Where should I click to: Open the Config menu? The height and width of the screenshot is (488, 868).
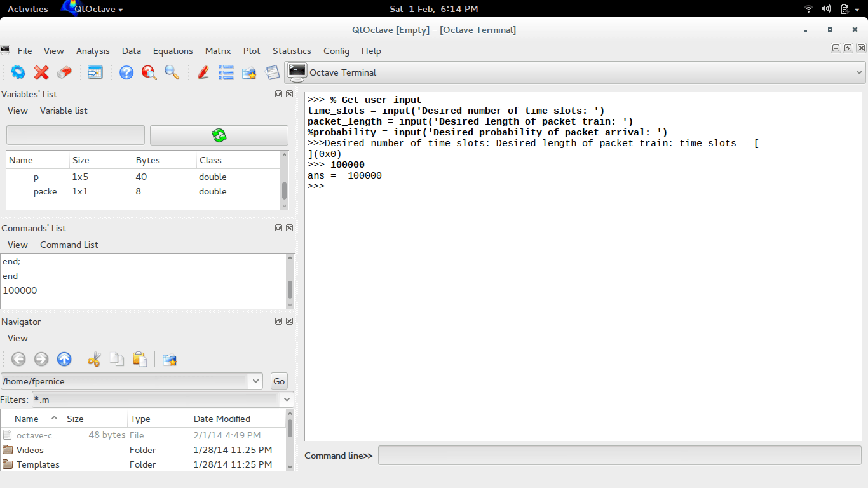[x=336, y=51]
